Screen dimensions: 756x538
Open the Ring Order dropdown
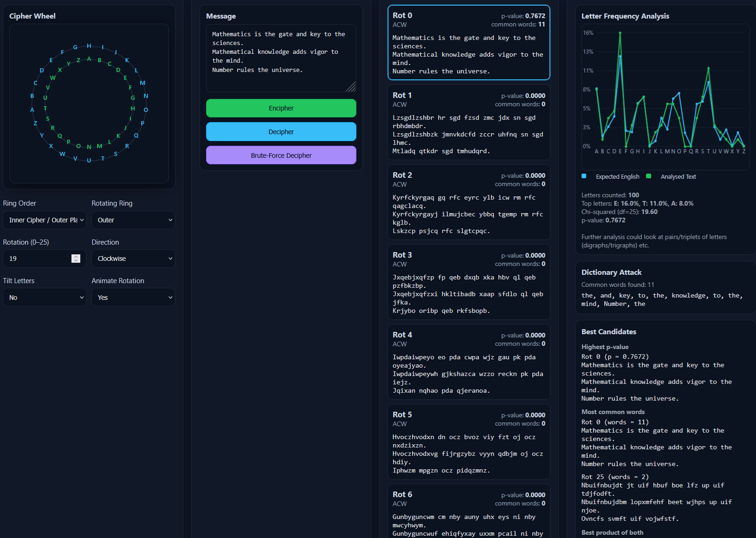tap(45, 220)
